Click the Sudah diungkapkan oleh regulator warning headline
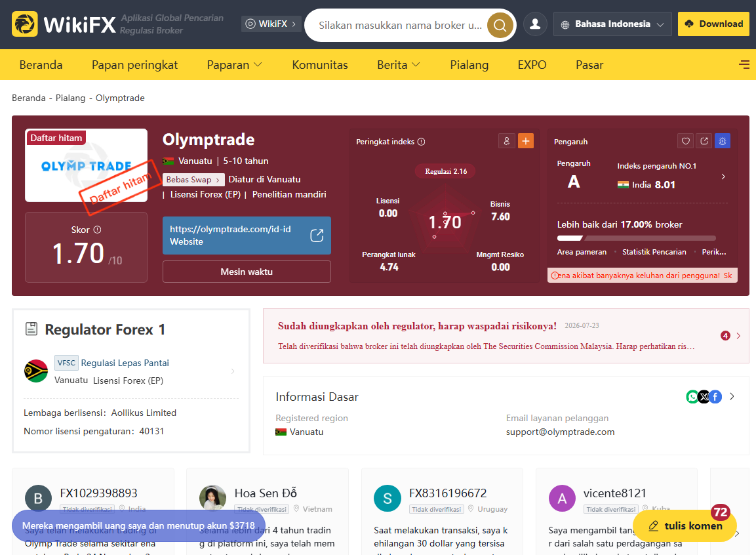This screenshot has width=756, height=555. pos(417,326)
